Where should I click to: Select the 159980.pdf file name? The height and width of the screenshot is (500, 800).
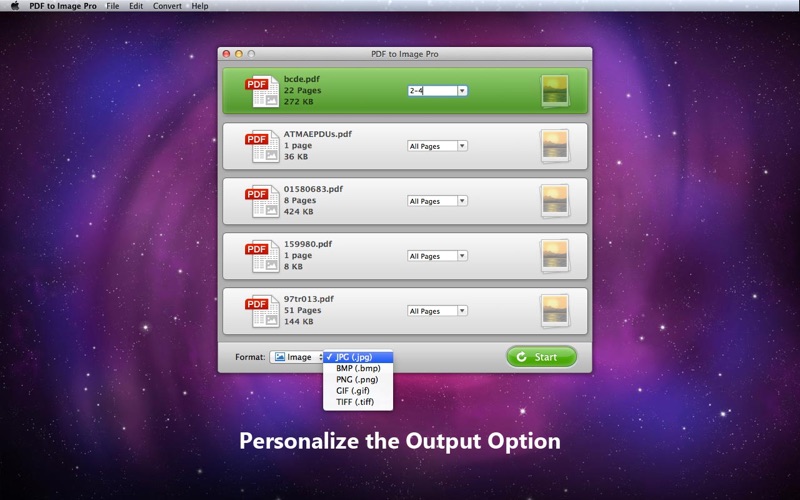(x=308, y=244)
